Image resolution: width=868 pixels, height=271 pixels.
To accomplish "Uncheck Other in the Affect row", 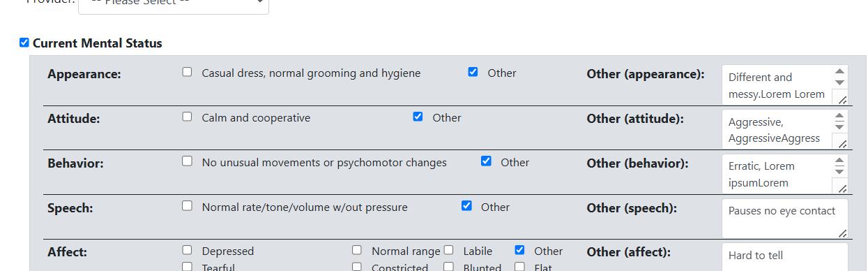I will [x=519, y=250].
